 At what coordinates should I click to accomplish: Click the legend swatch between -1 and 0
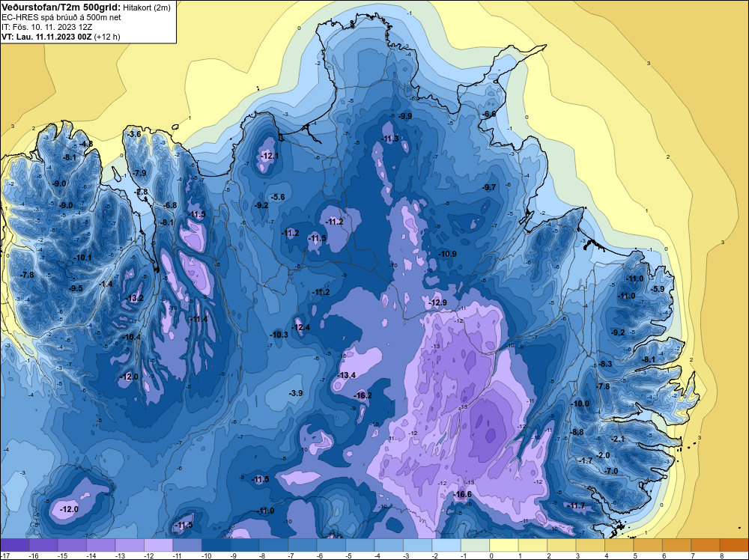tap(476, 545)
